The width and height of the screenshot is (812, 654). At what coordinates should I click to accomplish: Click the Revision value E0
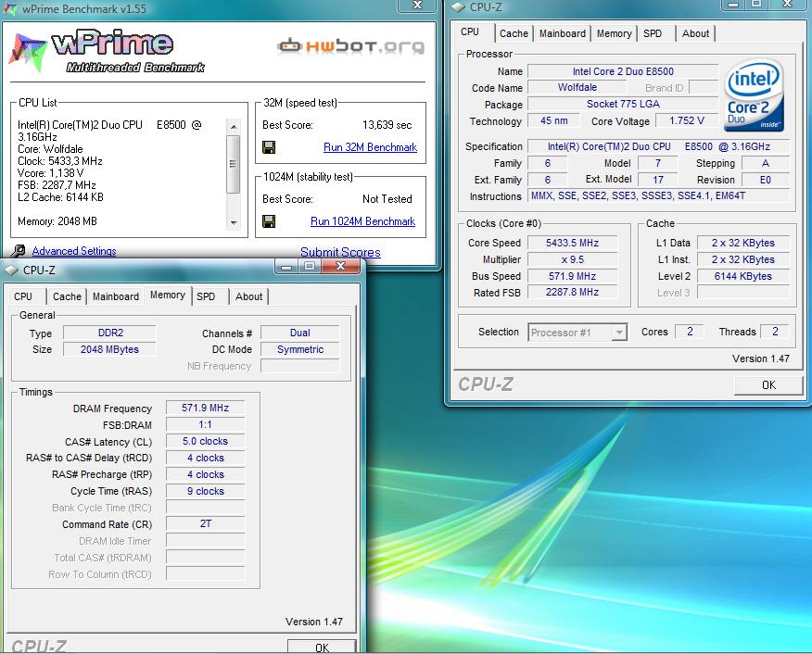766,180
